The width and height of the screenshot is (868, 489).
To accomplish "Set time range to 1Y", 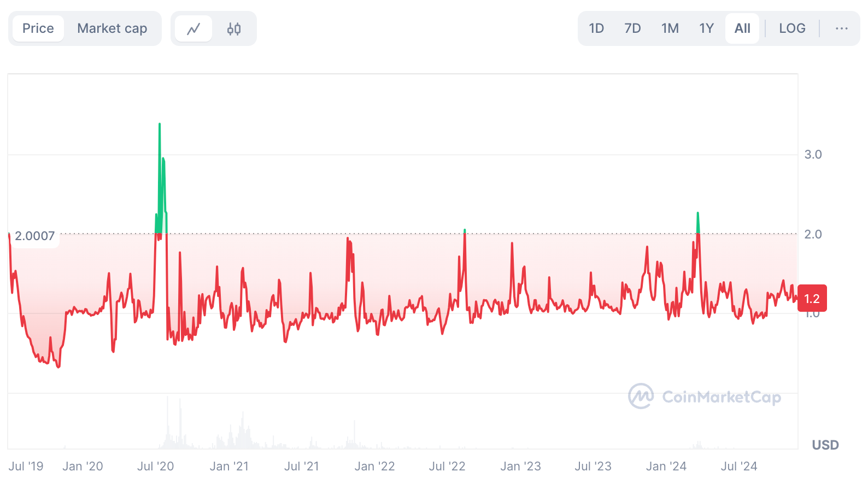I will (706, 28).
